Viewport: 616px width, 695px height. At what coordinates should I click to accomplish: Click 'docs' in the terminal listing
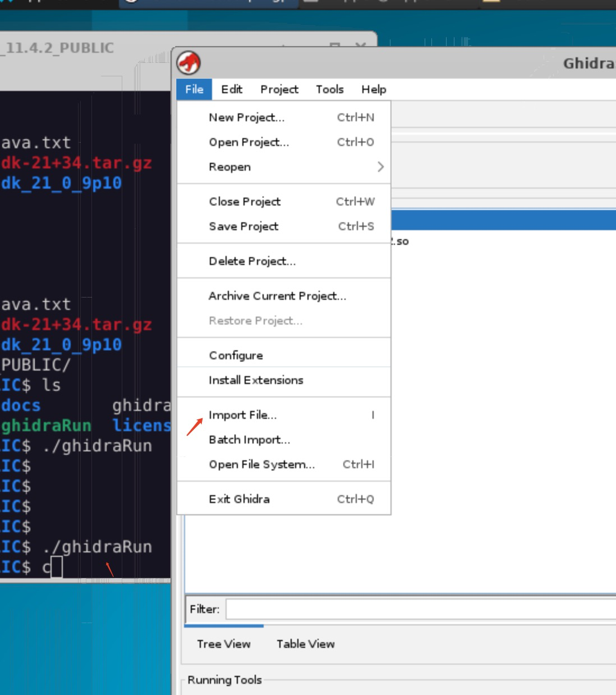pos(21,405)
